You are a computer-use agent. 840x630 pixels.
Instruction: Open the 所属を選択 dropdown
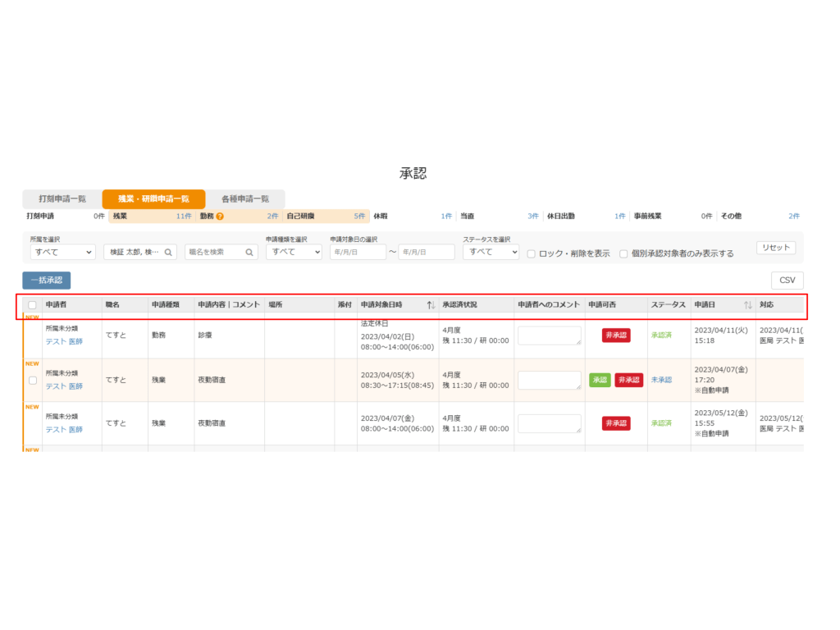(62, 253)
